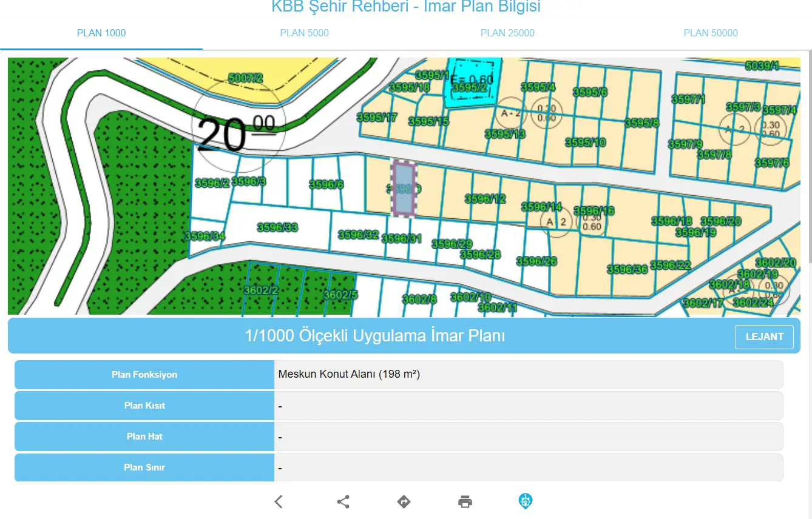812x519 pixels.
Task: Open the LEJANT legend button
Action: click(x=764, y=337)
